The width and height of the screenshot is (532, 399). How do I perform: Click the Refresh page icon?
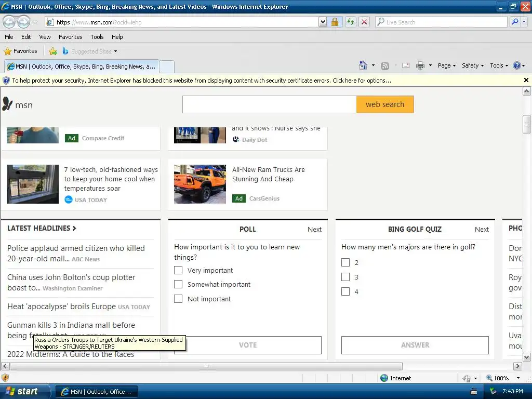click(351, 22)
